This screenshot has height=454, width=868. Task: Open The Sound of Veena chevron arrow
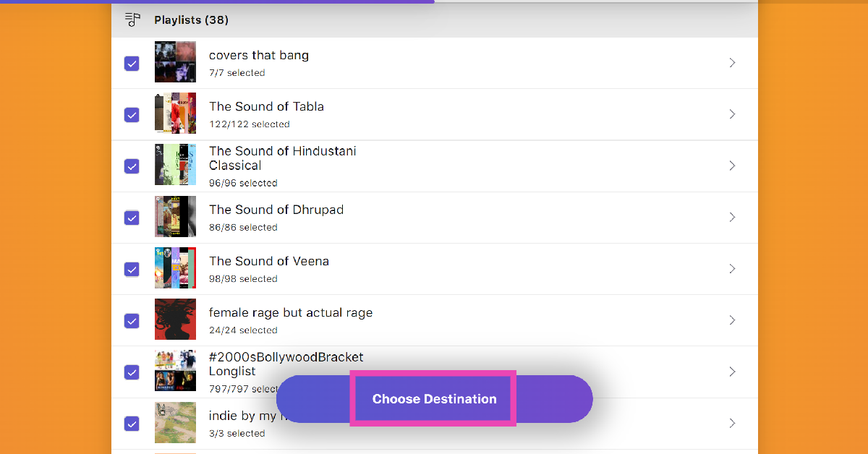click(732, 269)
